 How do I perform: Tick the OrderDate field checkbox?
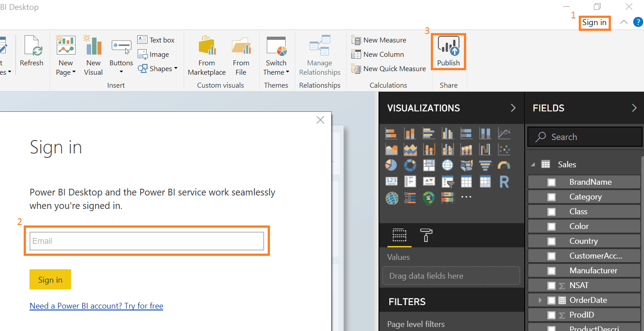[551, 300]
